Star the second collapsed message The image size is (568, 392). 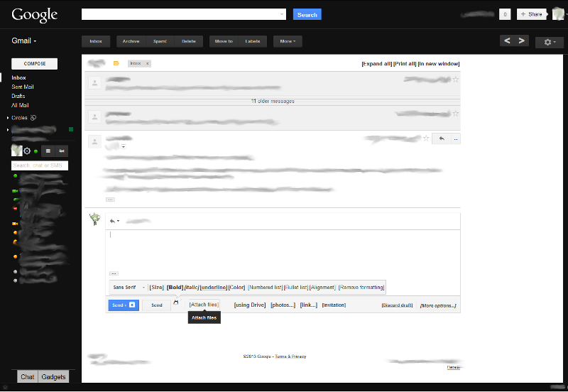(x=456, y=114)
